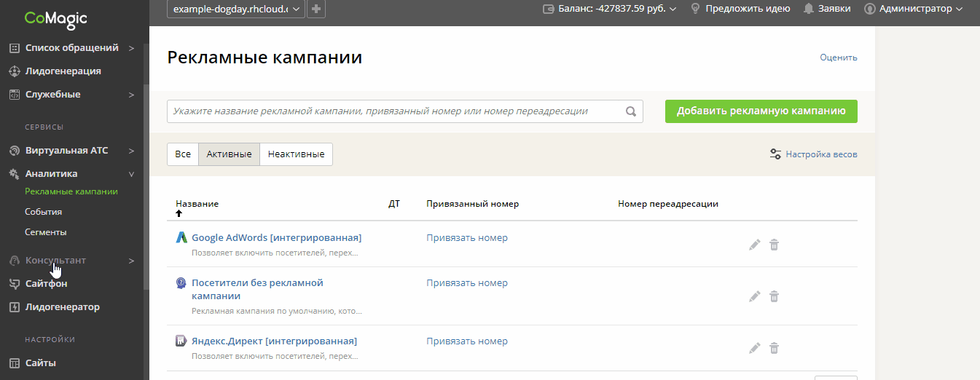The image size is (980, 380).
Task: Click the Номер переадресации column header
Action: coord(668,204)
